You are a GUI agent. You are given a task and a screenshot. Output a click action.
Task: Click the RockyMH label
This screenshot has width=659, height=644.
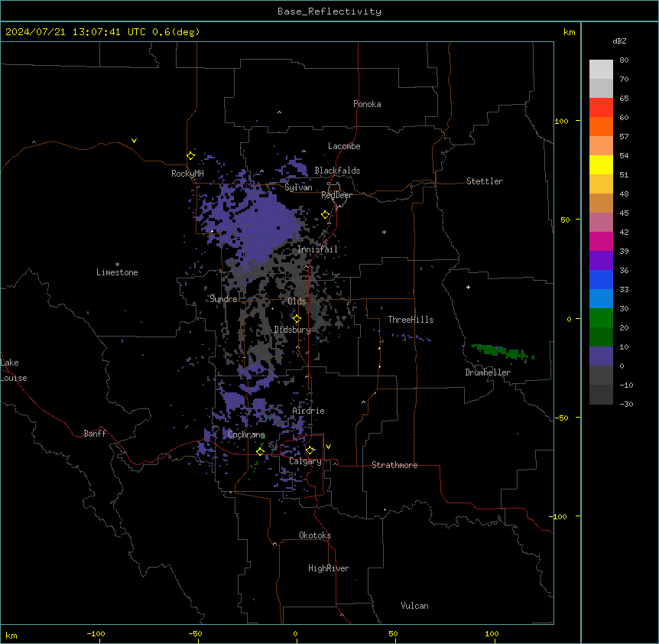click(x=187, y=174)
